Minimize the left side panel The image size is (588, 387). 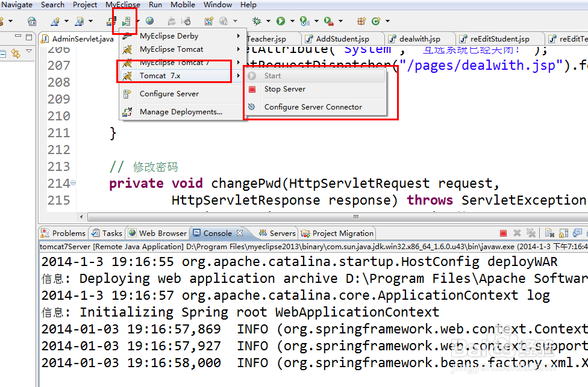17,36
